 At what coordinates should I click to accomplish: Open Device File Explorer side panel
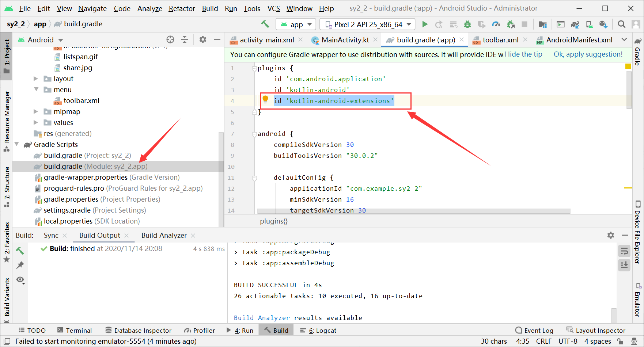[638, 232]
